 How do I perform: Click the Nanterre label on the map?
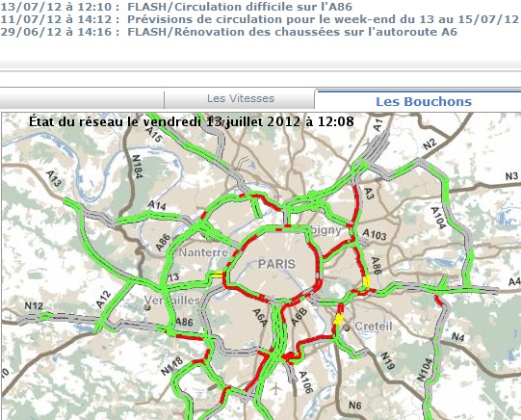[x=203, y=252]
